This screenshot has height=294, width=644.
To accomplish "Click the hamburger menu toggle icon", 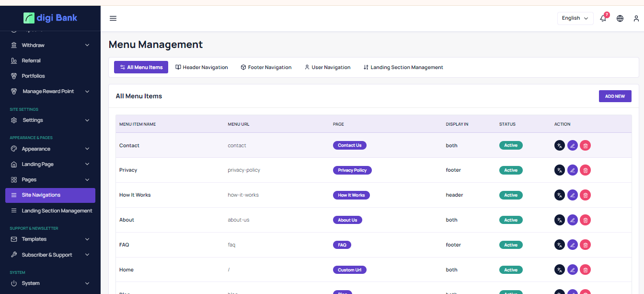I will coord(113,18).
